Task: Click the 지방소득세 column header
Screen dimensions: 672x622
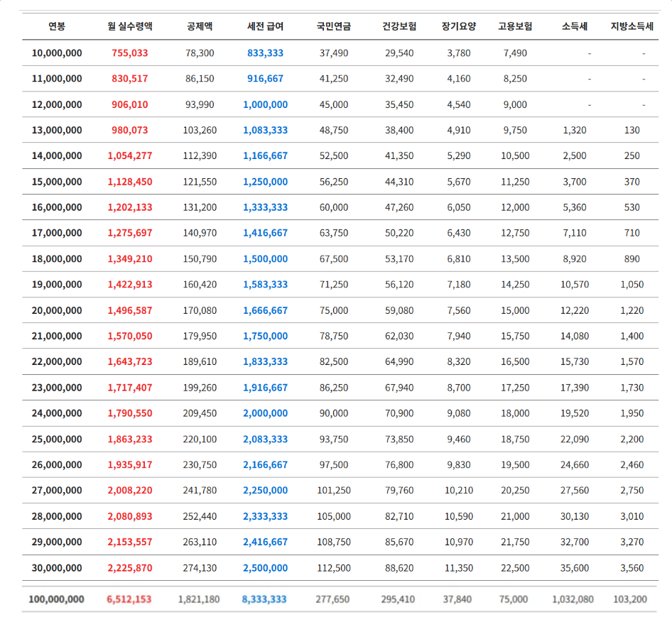Action: click(632, 26)
